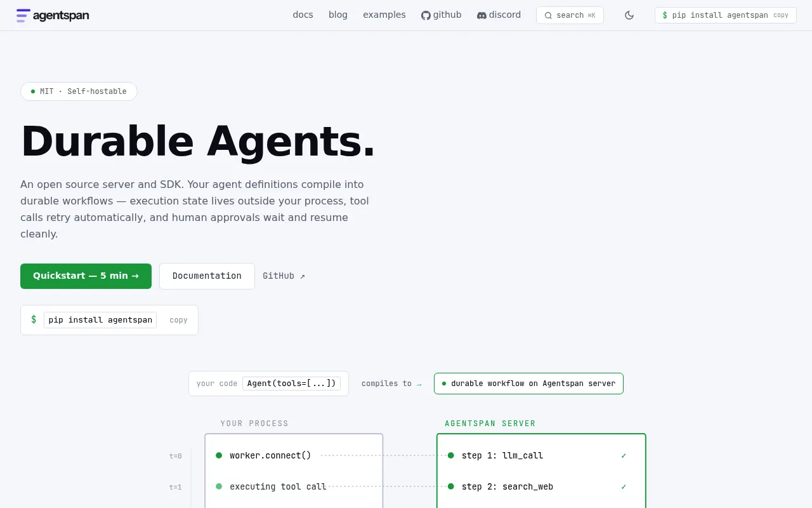Follow the GitHub ↗ link in the hero section
812x508 pixels.
coord(284,276)
